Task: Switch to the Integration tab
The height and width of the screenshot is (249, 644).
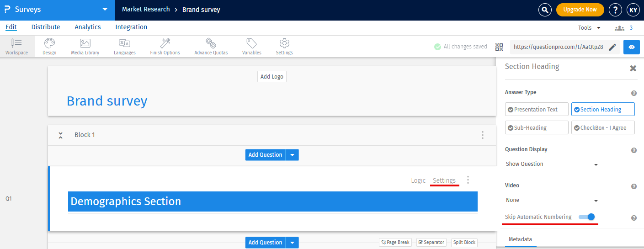Action: (131, 27)
